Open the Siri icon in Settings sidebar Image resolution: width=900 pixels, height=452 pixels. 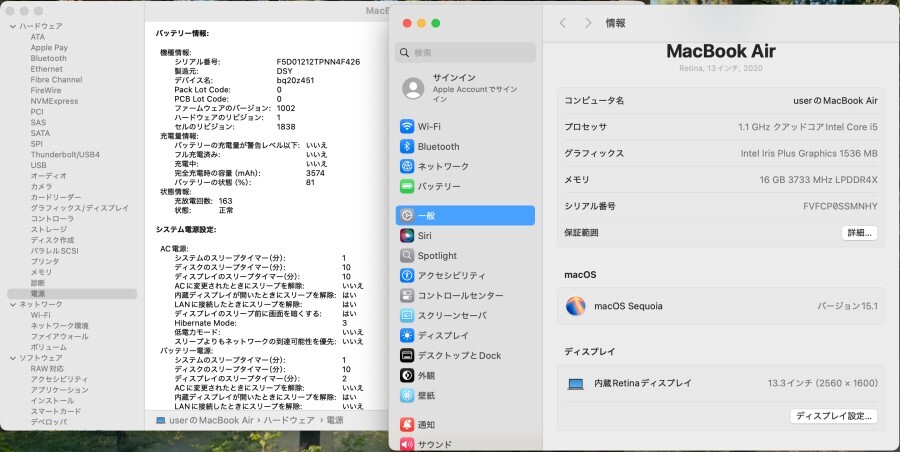[x=407, y=235]
